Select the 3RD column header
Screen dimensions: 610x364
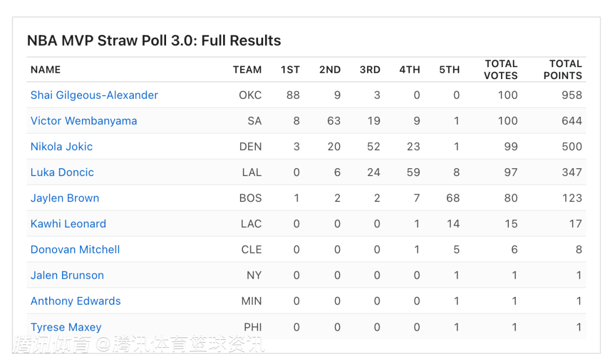[x=370, y=70]
